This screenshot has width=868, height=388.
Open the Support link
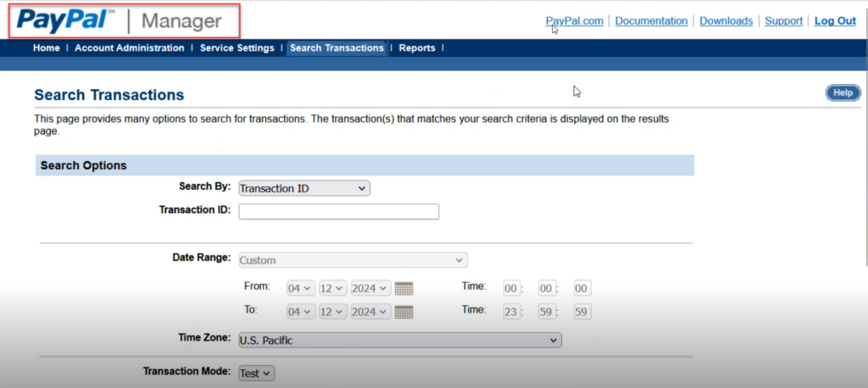[x=783, y=21]
